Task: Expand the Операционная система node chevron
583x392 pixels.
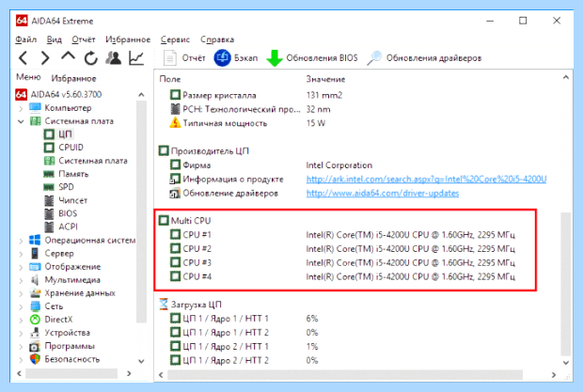Action: click(x=22, y=241)
